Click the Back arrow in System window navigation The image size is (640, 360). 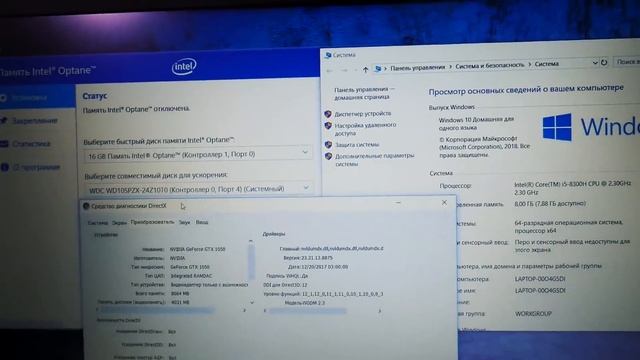pos(330,71)
